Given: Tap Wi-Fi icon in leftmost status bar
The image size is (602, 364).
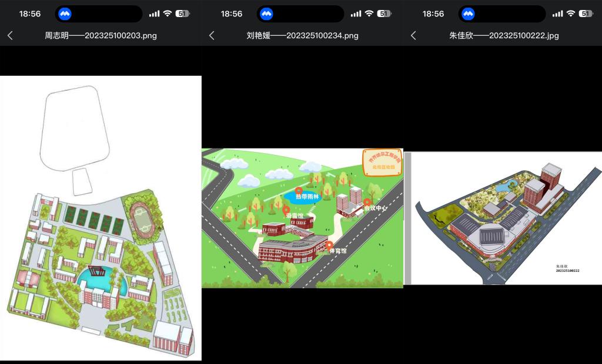Looking at the screenshot, I should click(167, 14).
